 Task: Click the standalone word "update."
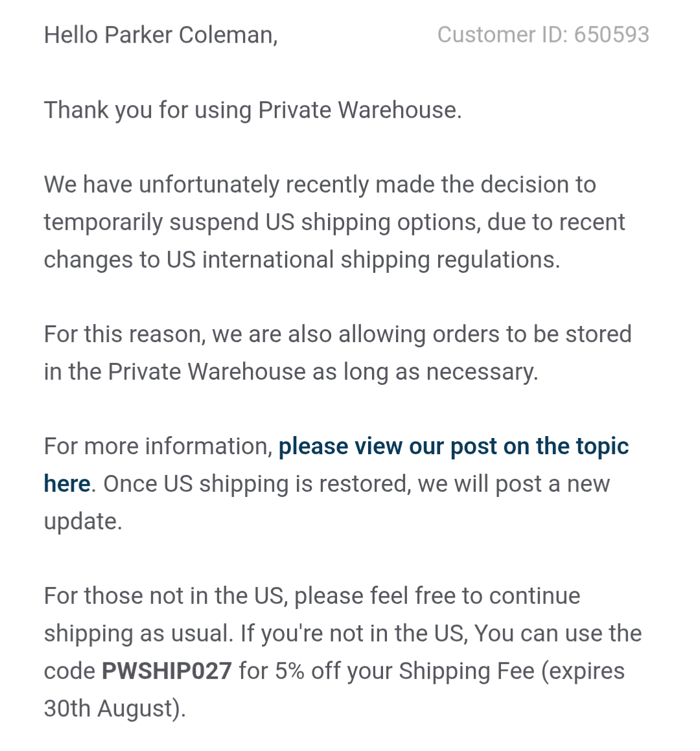pos(83,521)
